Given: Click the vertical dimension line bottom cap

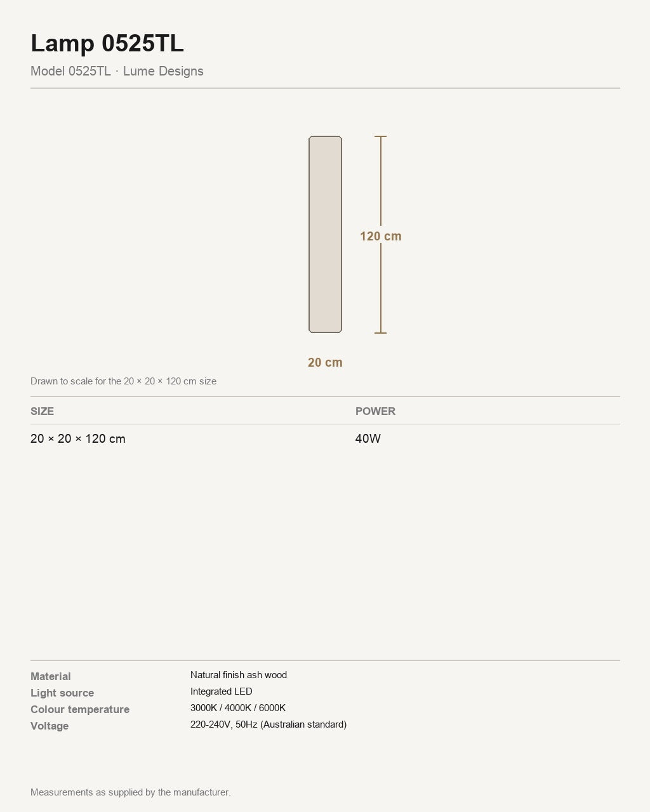Looking at the screenshot, I should point(380,332).
